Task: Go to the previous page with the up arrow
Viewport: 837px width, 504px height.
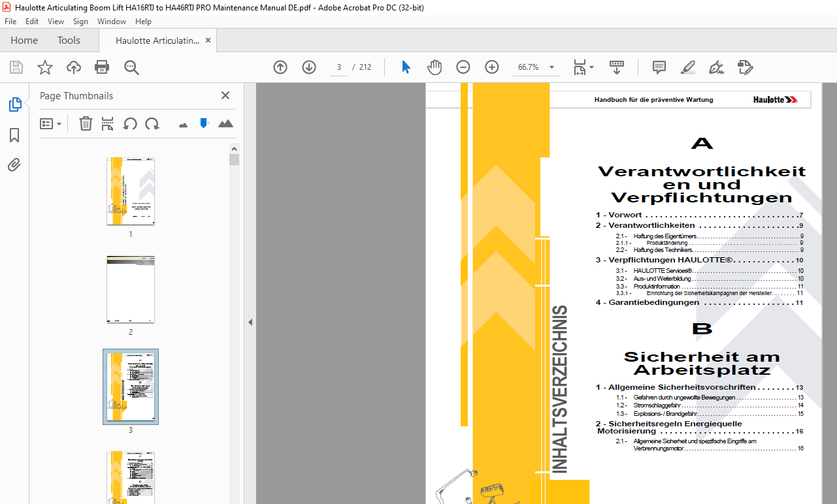Action: pos(280,67)
